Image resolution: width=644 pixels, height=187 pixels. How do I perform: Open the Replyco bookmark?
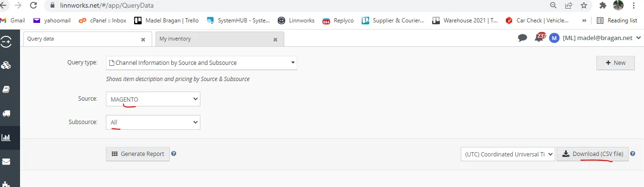pyautogui.click(x=338, y=21)
